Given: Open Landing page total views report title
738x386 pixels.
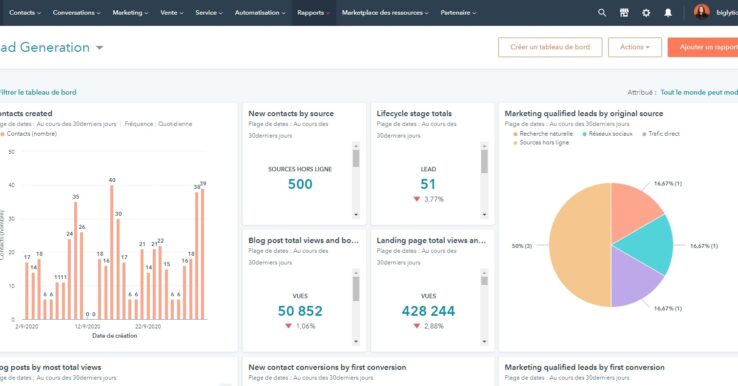Looking at the screenshot, I should coord(431,241).
